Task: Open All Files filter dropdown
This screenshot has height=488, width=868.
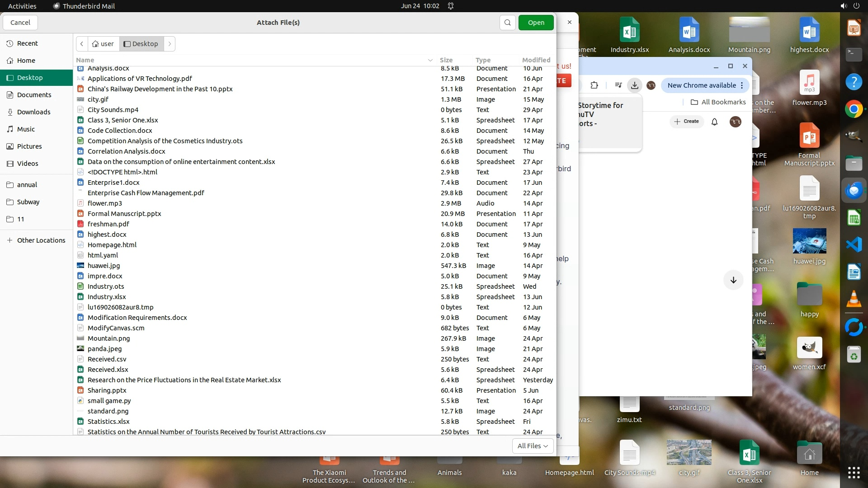Action: (x=533, y=446)
